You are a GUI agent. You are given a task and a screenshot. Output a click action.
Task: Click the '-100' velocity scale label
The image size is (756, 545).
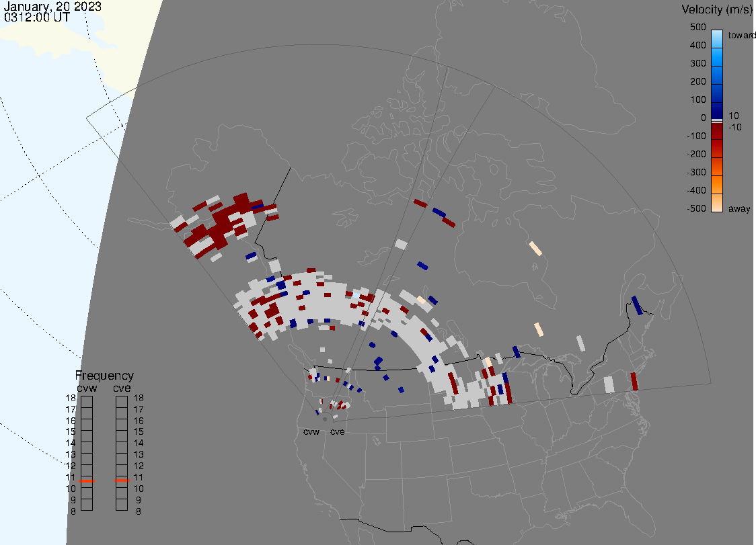[697, 136]
